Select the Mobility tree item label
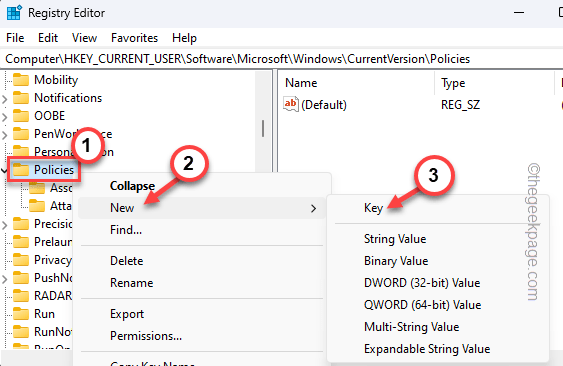The width and height of the screenshot is (563, 366). (x=56, y=80)
